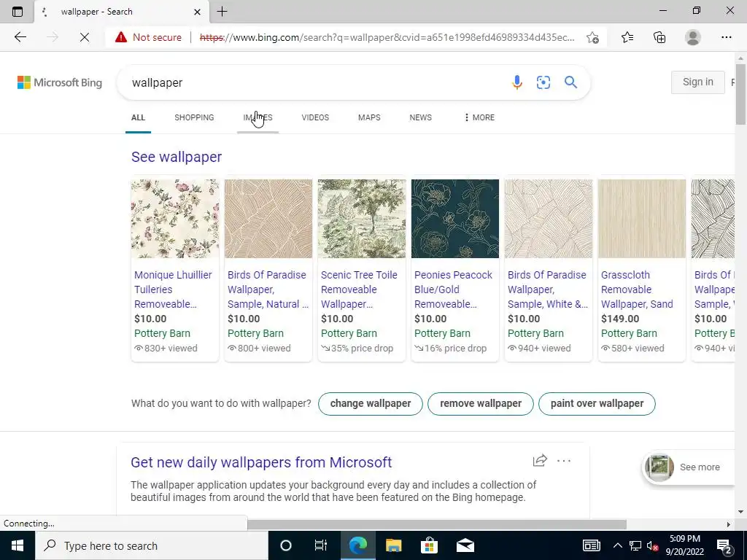Image resolution: width=747 pixels, height=560 pixels.
Task: Open Task View on taskbar
Action: [321, 545]
